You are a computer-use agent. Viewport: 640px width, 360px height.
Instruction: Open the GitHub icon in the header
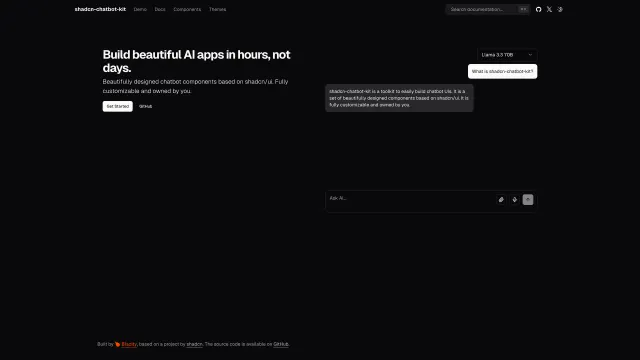pos(538,9)
